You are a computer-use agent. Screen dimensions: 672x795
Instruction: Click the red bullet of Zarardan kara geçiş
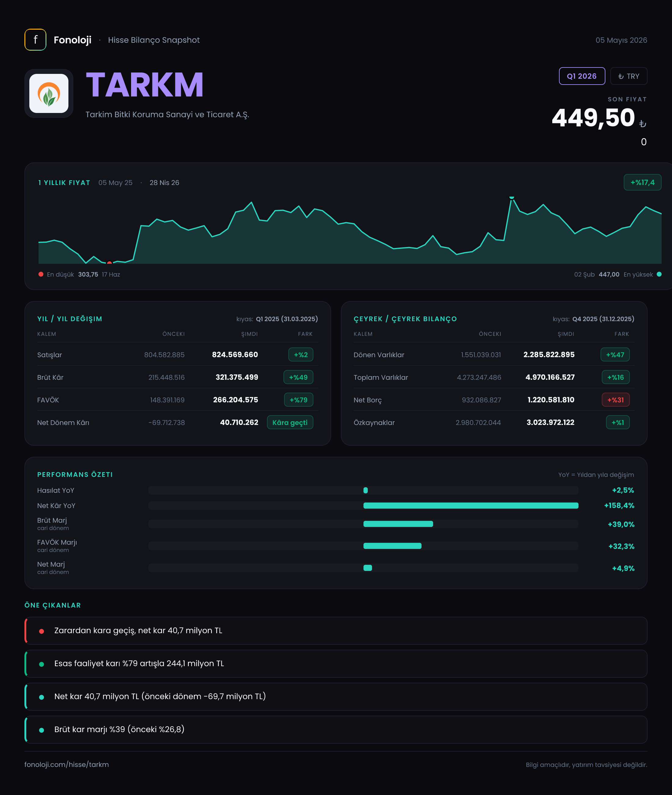(42, 631)
